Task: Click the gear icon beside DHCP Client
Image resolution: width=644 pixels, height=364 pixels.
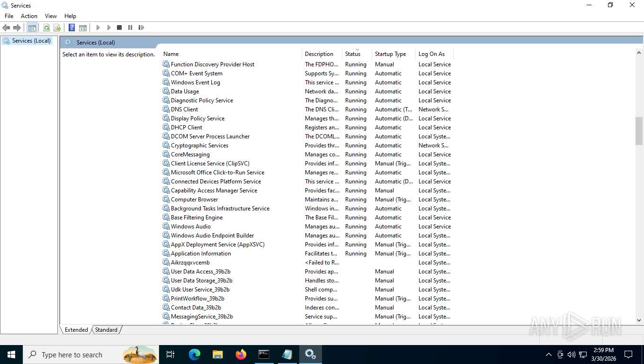Action: [x=166, y=127]
